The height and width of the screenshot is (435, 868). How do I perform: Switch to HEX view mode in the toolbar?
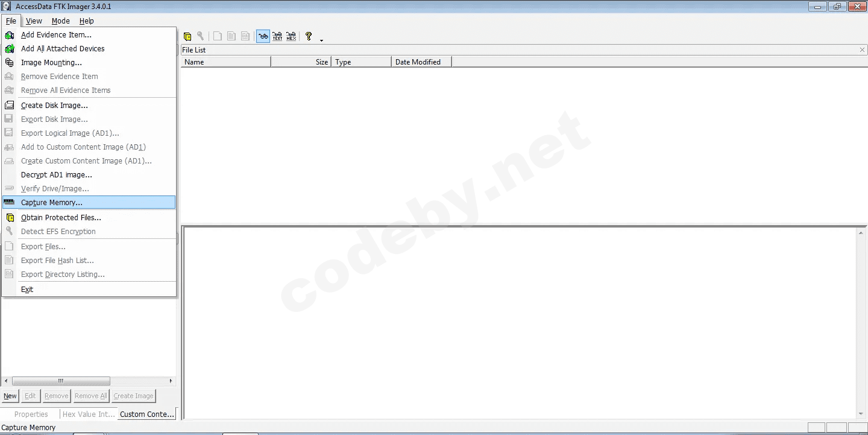pos(291,36)
